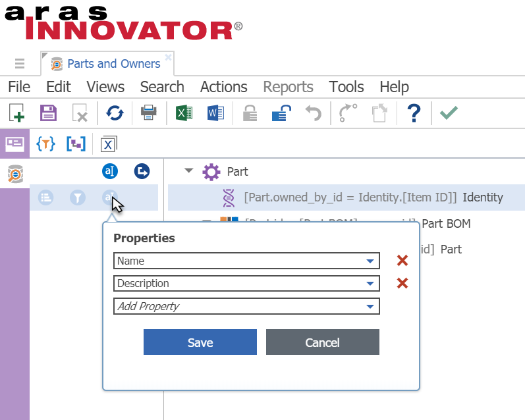Image resolution: width=525 pixels, height=420 pixels.
Task: Click the create new item icon
Action: (17, 113)
